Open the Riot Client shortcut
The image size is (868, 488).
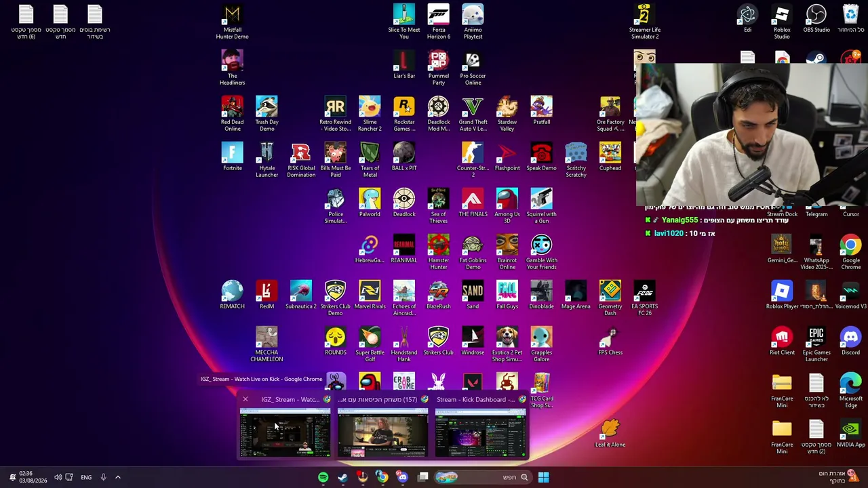click(782, 341)
